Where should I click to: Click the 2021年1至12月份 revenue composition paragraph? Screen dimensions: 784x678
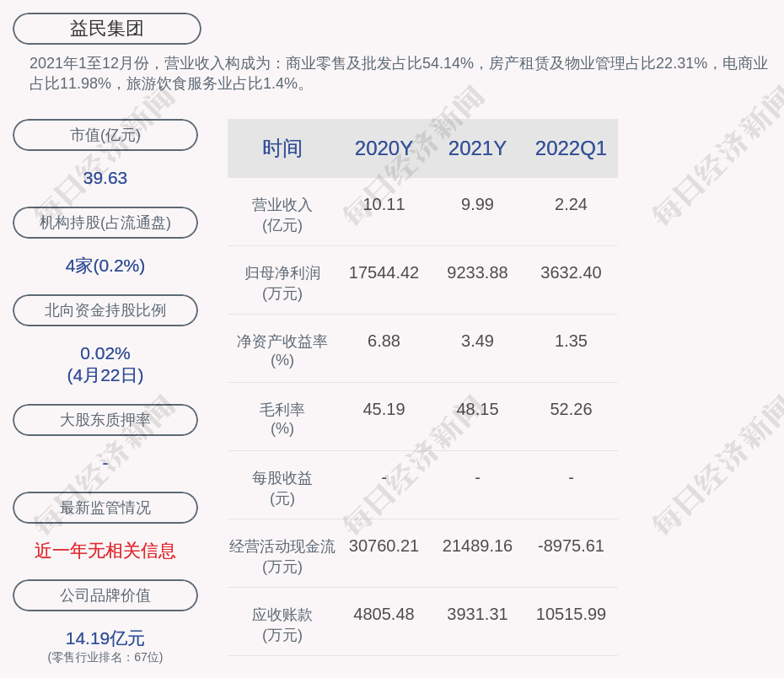[399, 73]
